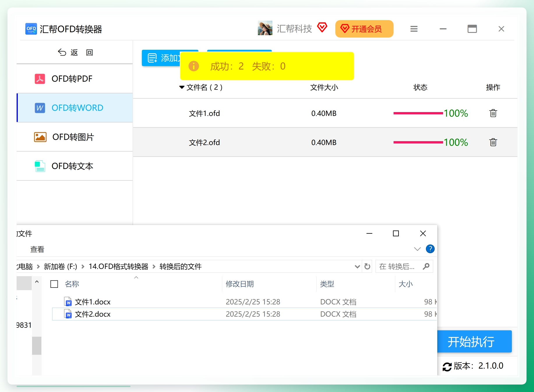Select the OFD转PDF tab

[x=75, y=79]
